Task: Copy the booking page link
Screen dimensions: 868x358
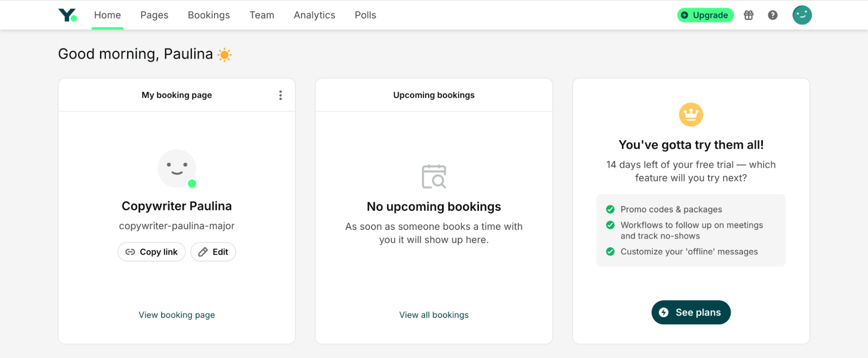Action: [152, 252]
